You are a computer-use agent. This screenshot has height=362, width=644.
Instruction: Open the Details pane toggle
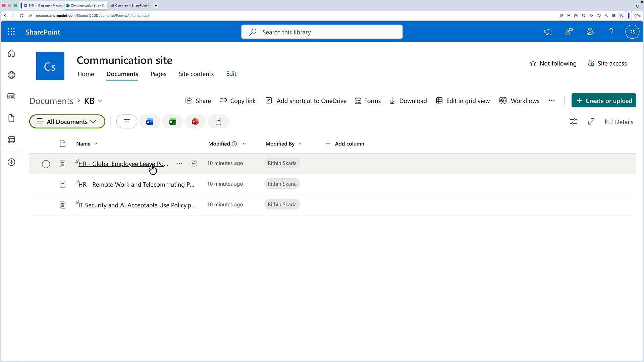click(x=619, y=122)
